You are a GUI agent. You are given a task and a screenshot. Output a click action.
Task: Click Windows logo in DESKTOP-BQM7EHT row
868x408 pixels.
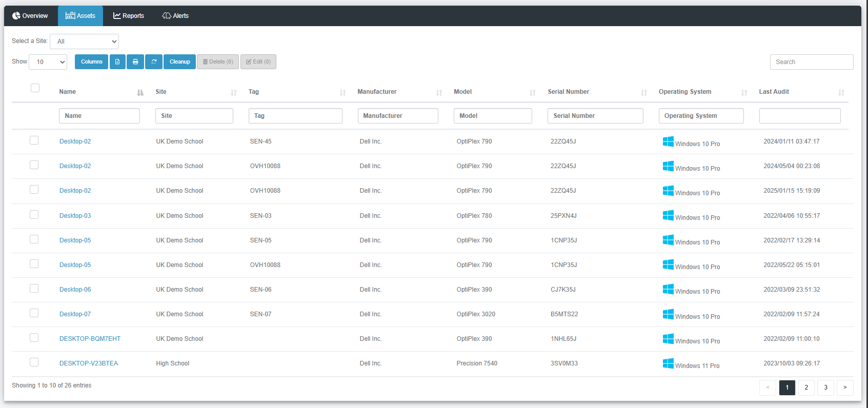coord(668,339)
